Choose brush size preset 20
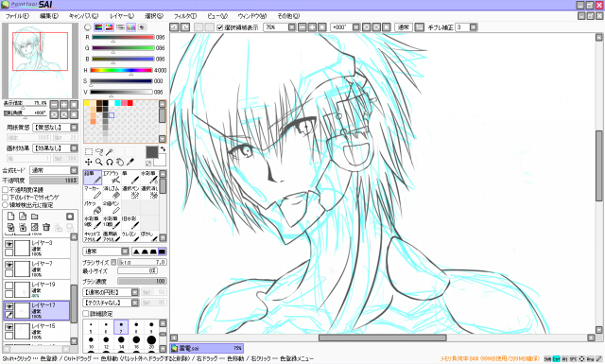Viewport: 605px width, 364px height. click(x=151, y=342)
